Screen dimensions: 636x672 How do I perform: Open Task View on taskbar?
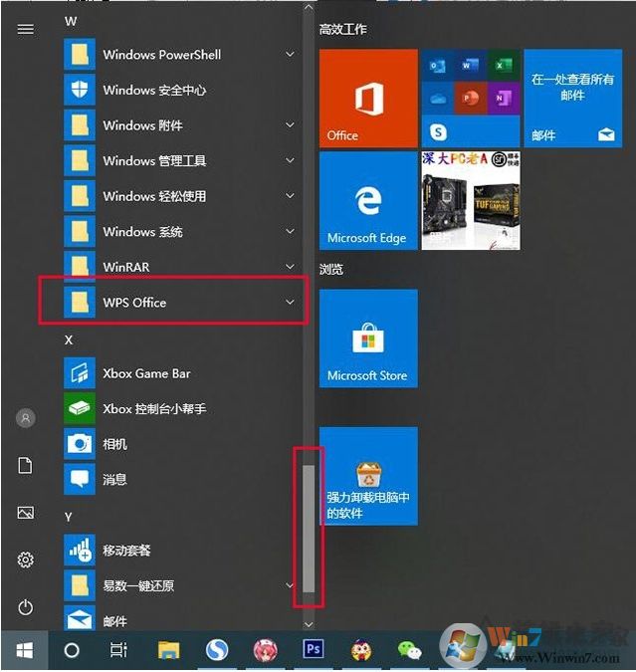tap(118, 650)
